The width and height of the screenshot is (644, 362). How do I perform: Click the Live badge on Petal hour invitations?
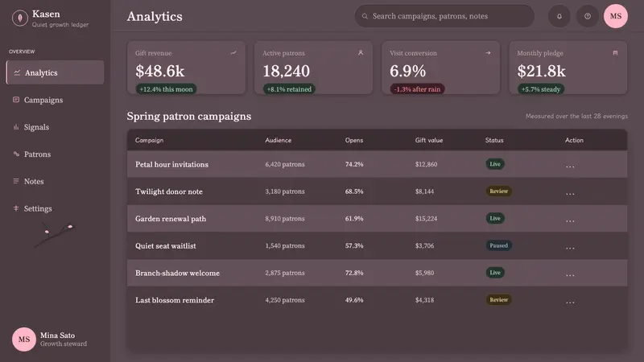tap(495, 164)
